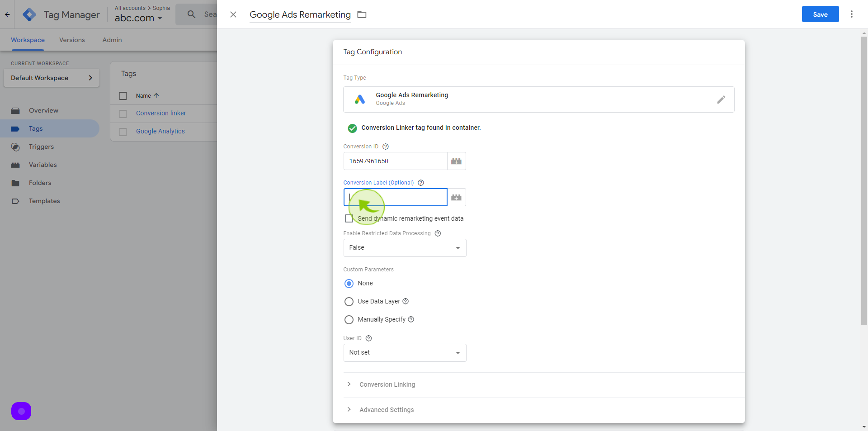Click the Templates tag outline icon
This screenshot has width=868, height=431.
pyautogui.click(x=15, y=201)
